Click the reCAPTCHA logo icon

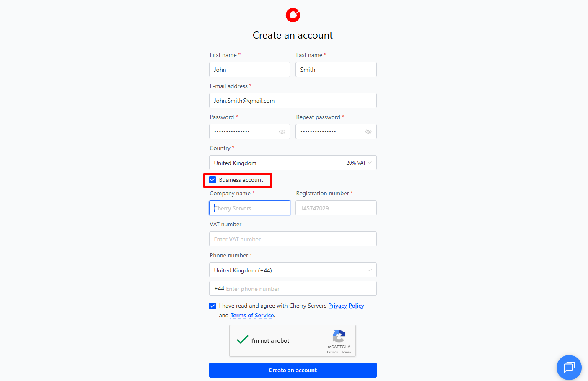point(339,336)
